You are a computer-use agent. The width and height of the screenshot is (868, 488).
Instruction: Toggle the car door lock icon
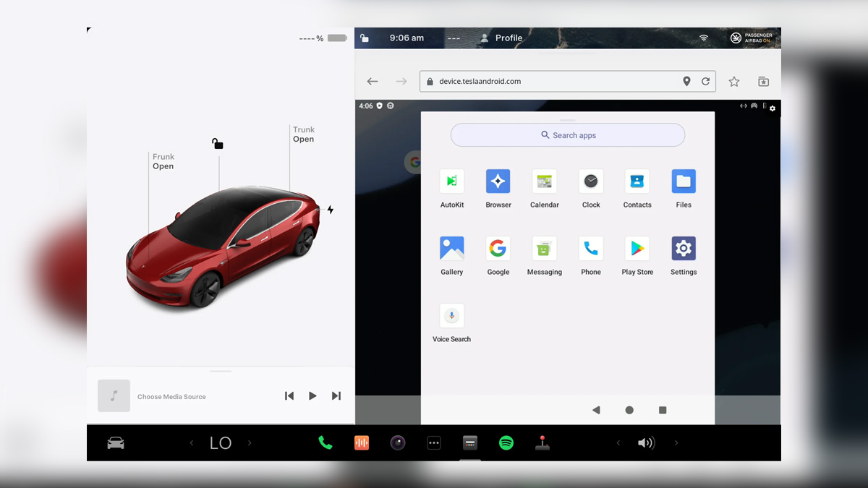[218, 144]
